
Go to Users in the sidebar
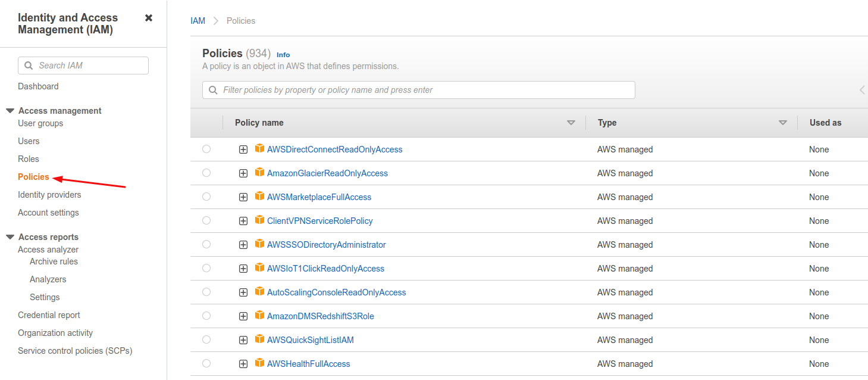29,141
